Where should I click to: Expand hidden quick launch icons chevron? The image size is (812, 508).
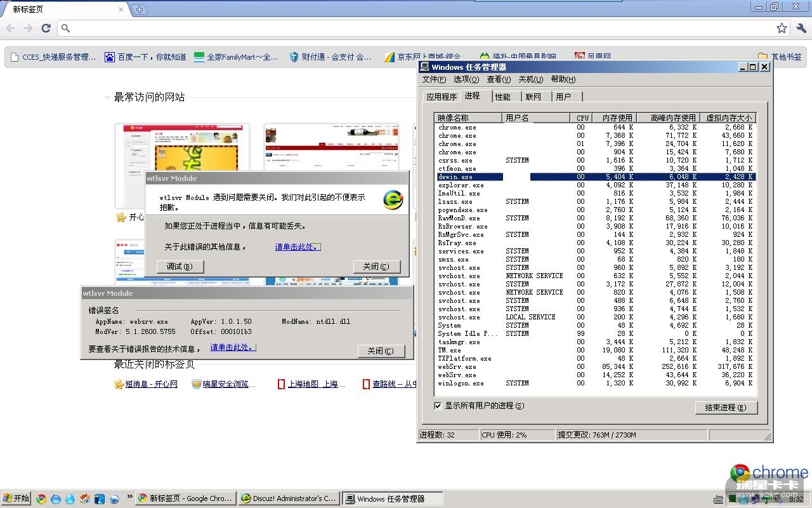point(130,497)
